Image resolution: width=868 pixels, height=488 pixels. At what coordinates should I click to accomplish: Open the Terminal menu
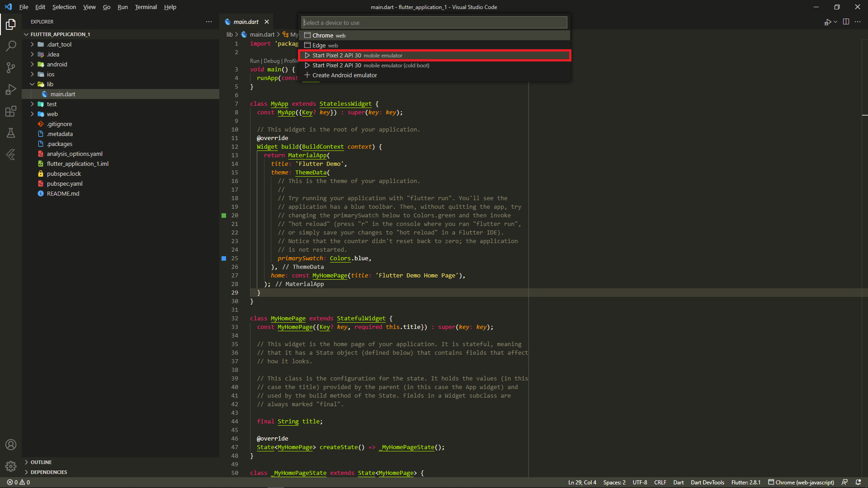click(x=146, y=7)
